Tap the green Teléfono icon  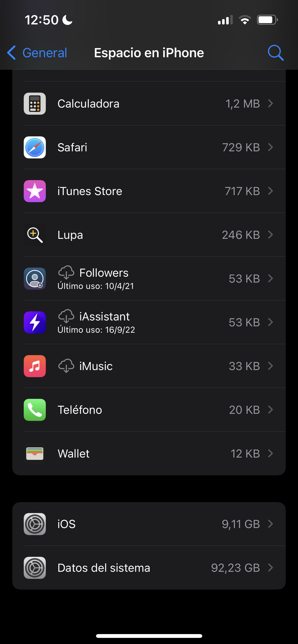click(35, 410)
